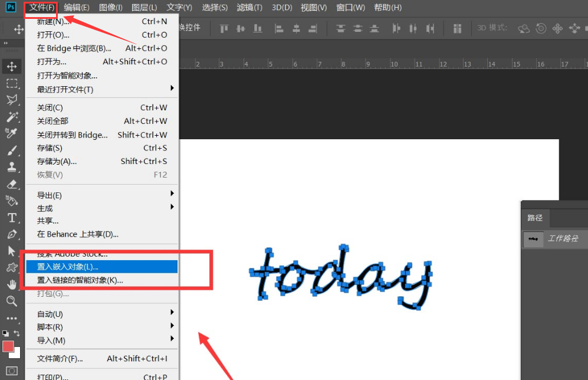This screenshot has height=380, width=588.
Task: Click the distribute horizontal centers icon
Action: click(x=413, y=28)
